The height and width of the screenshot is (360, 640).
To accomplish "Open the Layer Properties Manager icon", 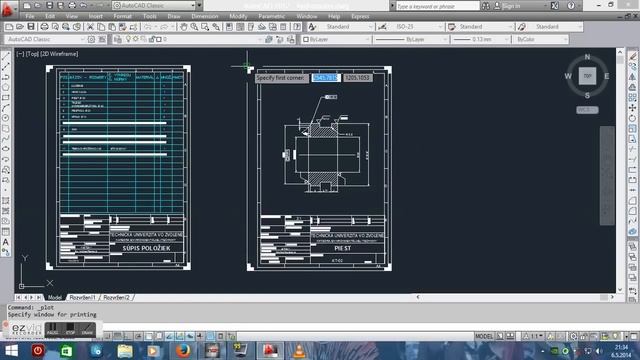I will click(118, 40).
